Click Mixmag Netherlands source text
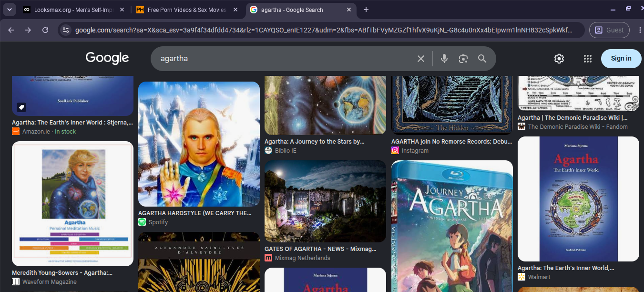Screen dimensions: 644x292 click(303, 258)
